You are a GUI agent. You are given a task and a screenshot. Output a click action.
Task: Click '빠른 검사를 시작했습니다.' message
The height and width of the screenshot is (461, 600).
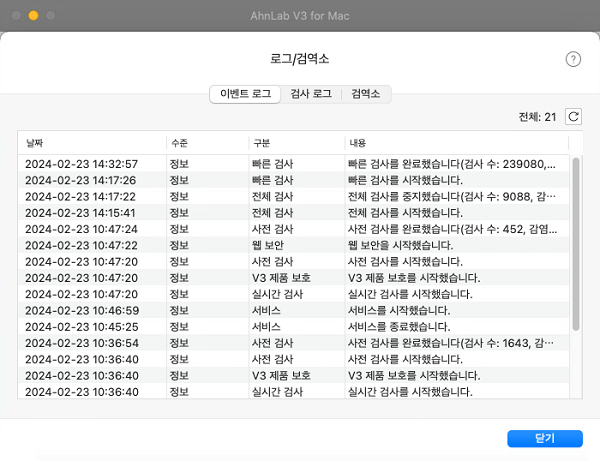click(x=405, y=180)
